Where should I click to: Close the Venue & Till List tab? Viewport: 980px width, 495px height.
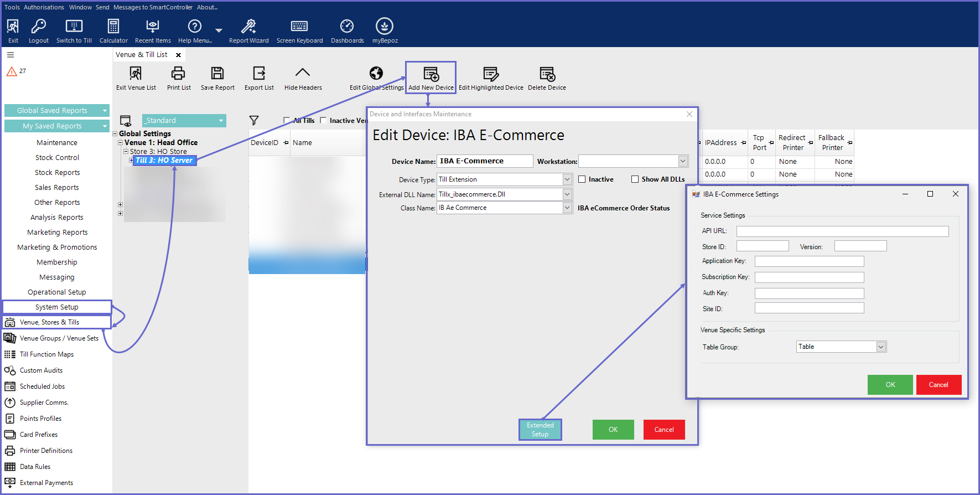coord(178,55)
